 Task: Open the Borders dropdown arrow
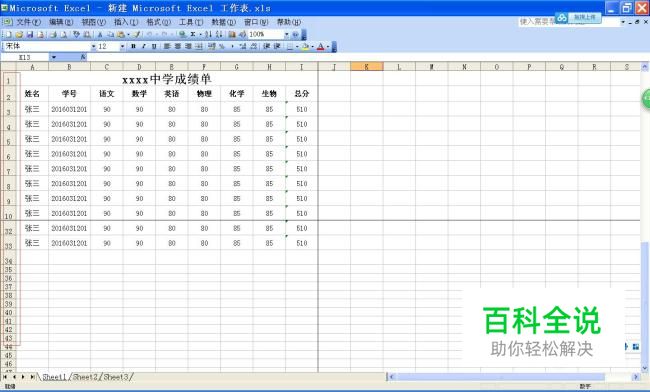pyautogui.click(x=297, y=46)
